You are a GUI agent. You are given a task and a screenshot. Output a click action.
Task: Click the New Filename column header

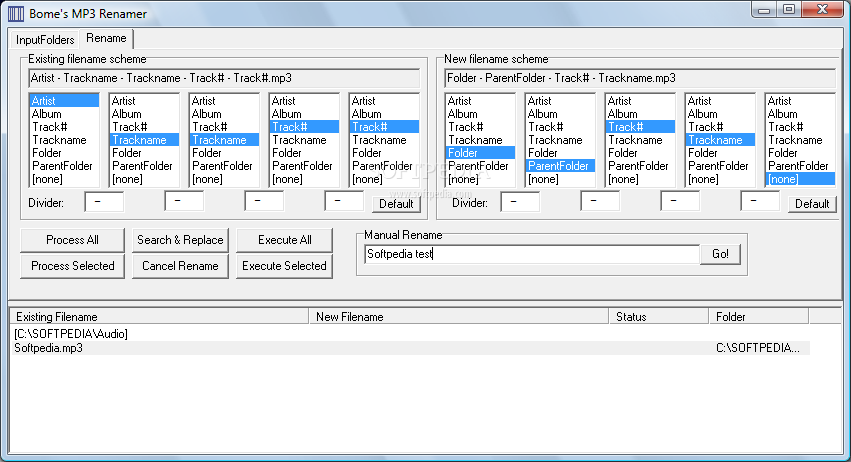tap(459, 317)
